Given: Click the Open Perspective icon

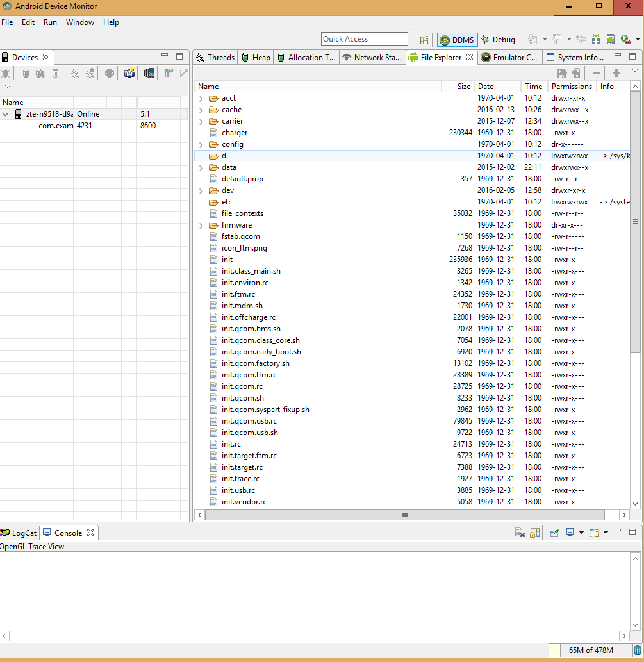Looking at the screenshot, I should click(424, 40).
